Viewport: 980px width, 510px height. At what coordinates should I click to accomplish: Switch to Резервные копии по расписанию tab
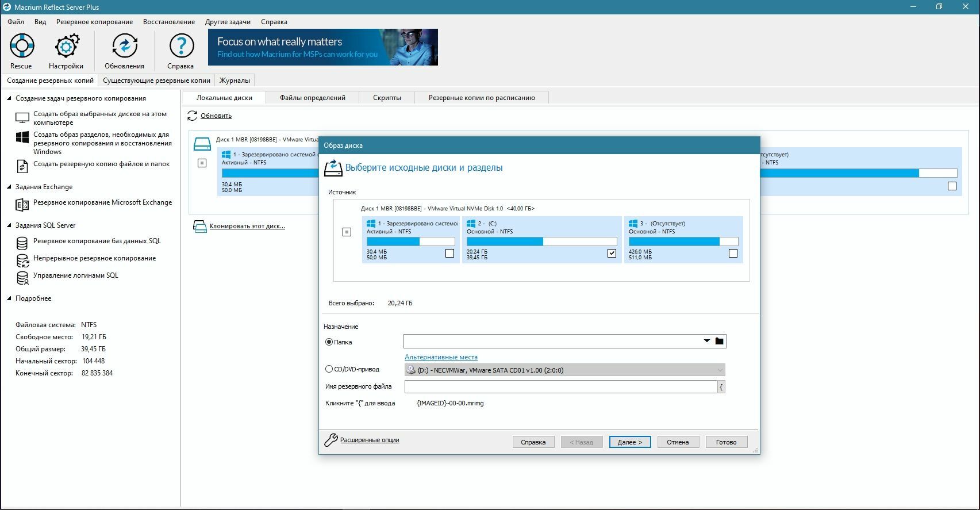click(x=482, y=98)
